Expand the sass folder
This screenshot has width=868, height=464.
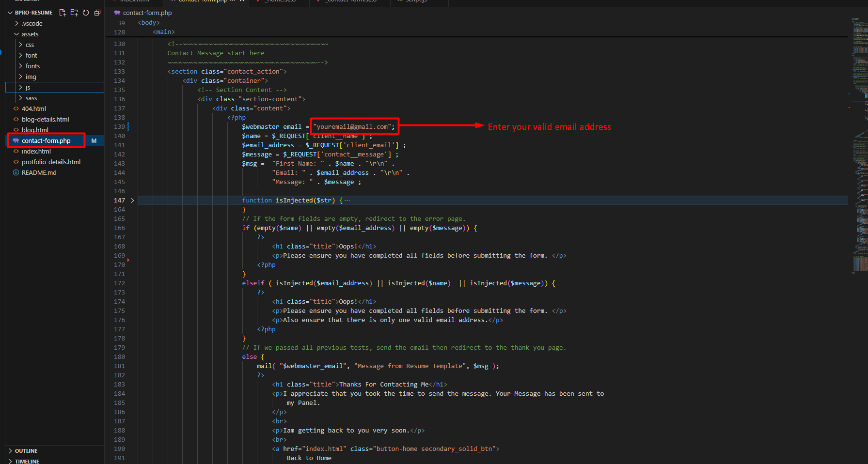(21, 98)
